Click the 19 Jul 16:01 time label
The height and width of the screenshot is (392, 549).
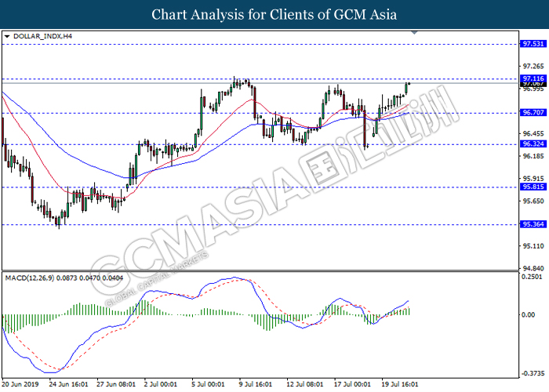tap(399, 384)
